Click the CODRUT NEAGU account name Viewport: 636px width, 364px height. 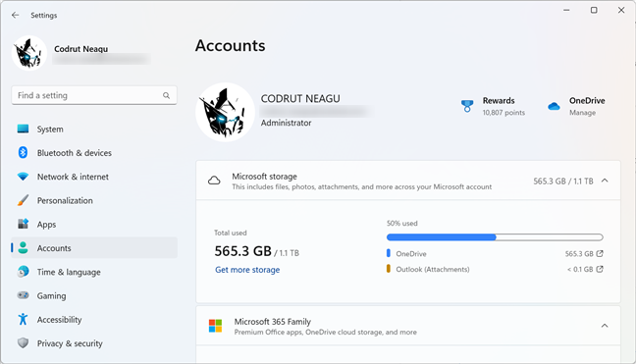[300, 98]
